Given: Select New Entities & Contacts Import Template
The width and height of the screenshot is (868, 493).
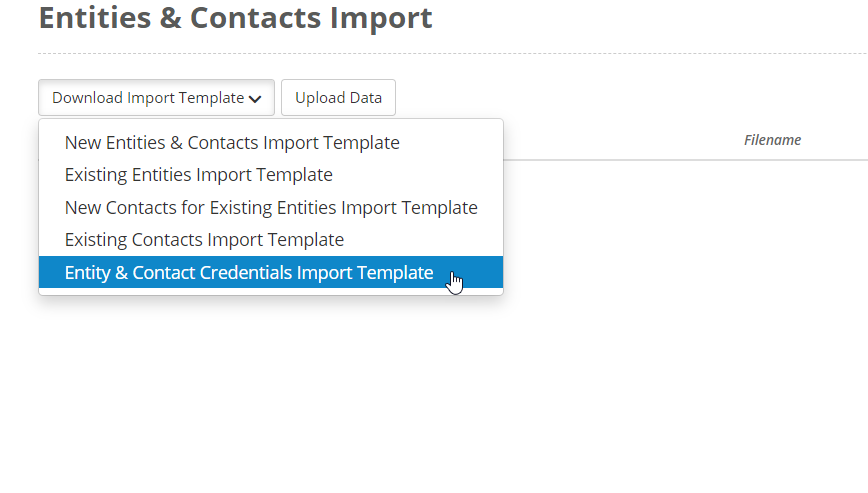Looking at the screenshot, I should (271, 143).
